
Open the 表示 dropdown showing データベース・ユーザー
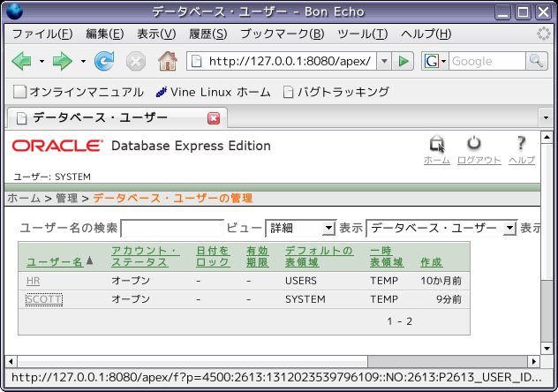[441, 228]
